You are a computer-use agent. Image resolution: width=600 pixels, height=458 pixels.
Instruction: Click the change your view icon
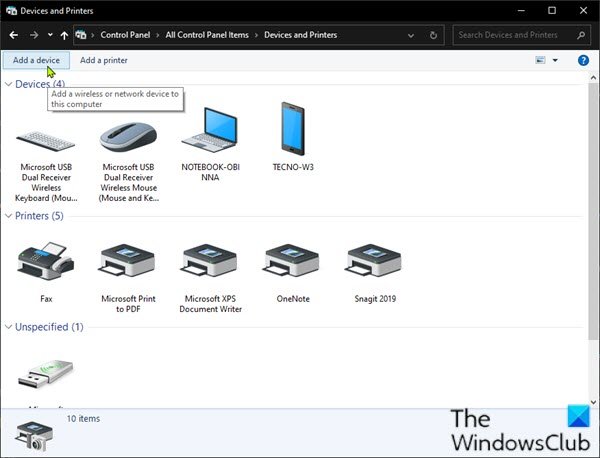[x=540, y=60]
